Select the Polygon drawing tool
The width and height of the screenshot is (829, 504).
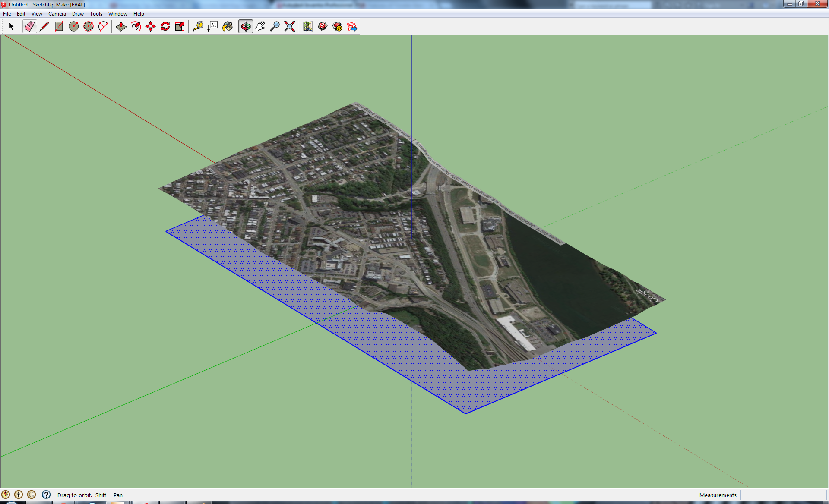89,26
